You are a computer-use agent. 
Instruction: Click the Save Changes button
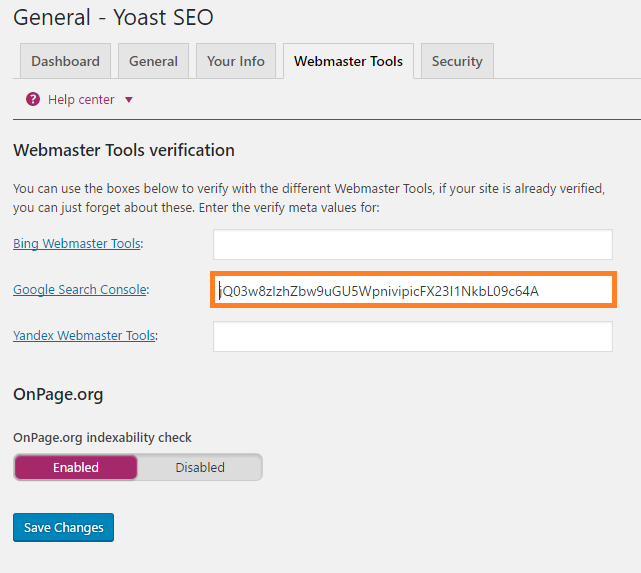[63, 528]
